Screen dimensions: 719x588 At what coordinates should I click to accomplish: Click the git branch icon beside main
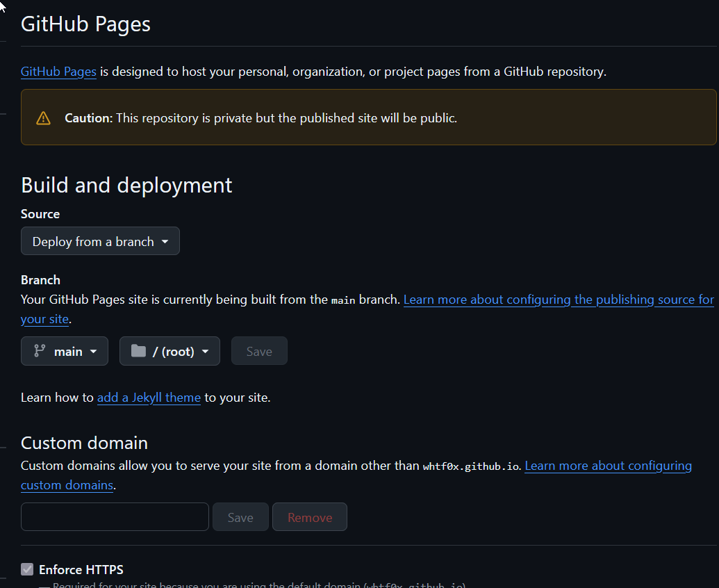point(40,351)
